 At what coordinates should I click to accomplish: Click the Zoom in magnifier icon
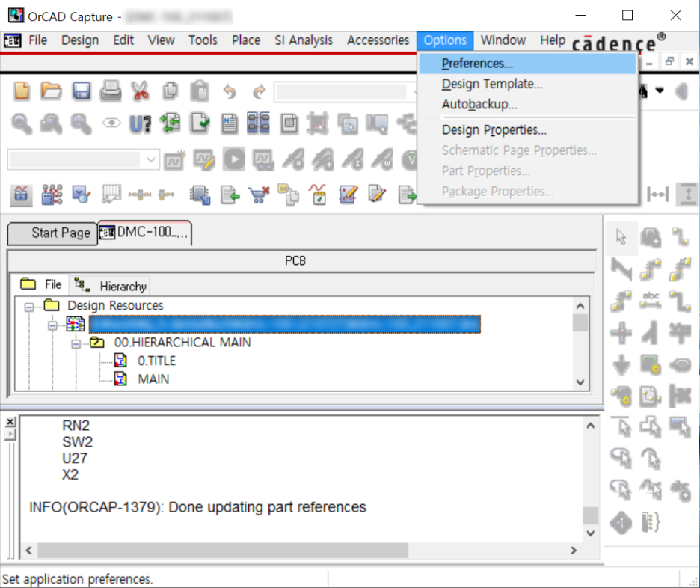coord(22,123)
